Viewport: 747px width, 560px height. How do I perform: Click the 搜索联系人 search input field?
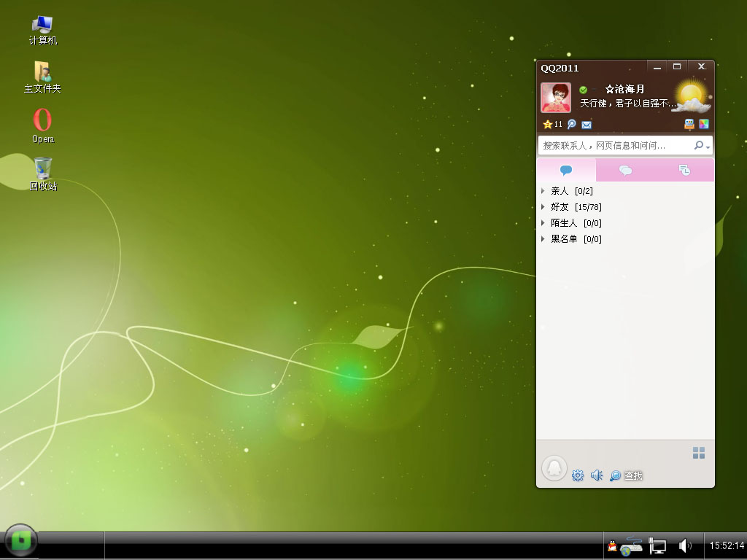pos(614,145)
